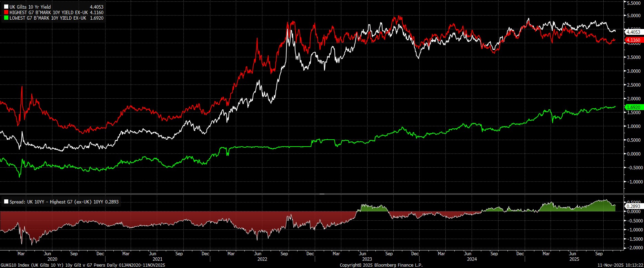
Task: Select LOWEST G7 B'MARK 10Y YIELD legend entry
Action: point(48,18)
